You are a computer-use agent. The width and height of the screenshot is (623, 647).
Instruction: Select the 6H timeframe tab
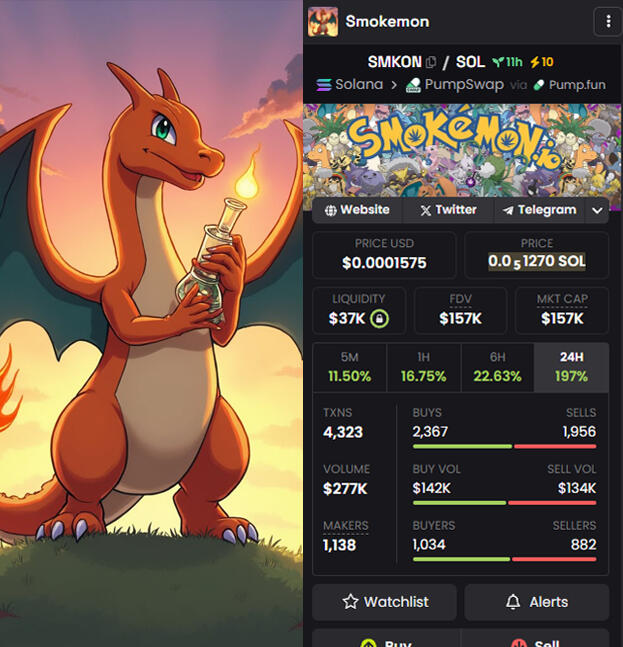pyautogui.click(x=497, y=367)
